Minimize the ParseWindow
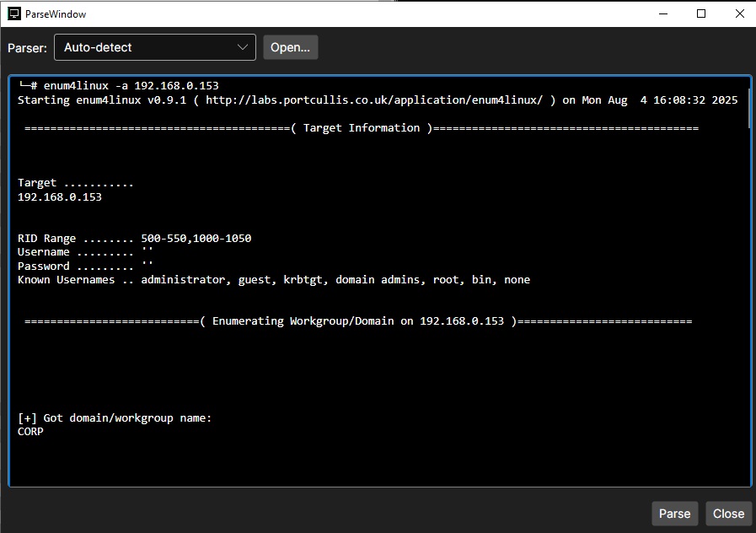Image resolution: width=756 pixels, height=533 pixels. [662, 13]
